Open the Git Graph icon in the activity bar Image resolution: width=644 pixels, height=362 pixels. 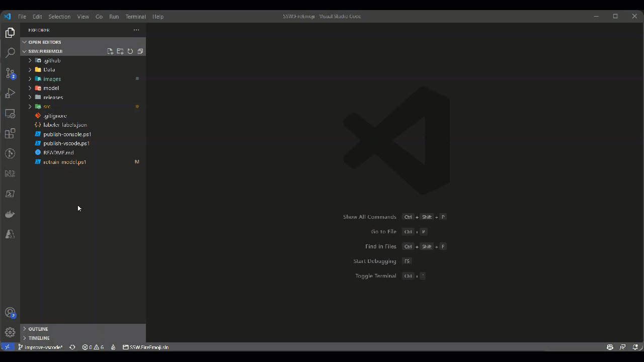pos(10,154)
